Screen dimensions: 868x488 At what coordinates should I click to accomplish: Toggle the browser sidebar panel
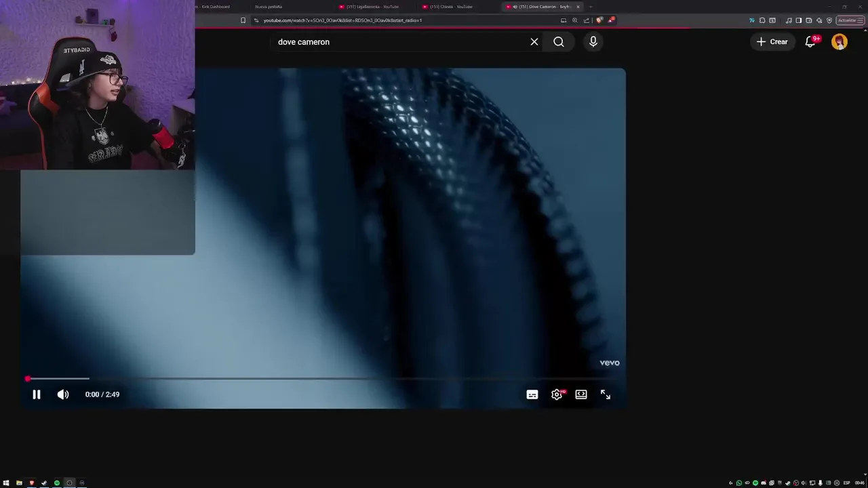[x=799, y=20]
